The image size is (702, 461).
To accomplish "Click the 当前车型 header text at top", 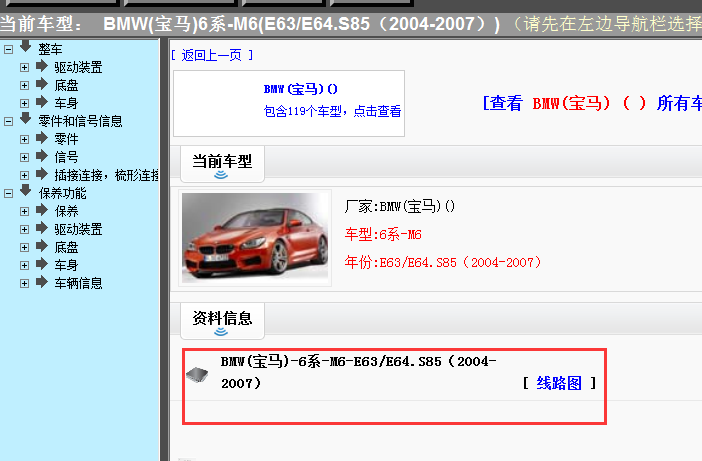I will pos(42,24).
